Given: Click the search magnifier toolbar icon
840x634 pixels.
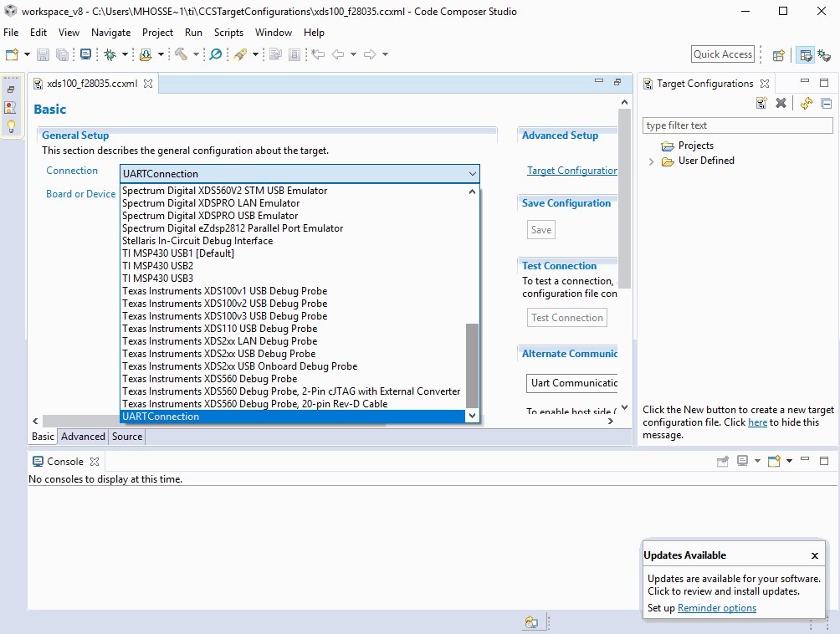Looking at the screenshot, I should click(215, 54).
